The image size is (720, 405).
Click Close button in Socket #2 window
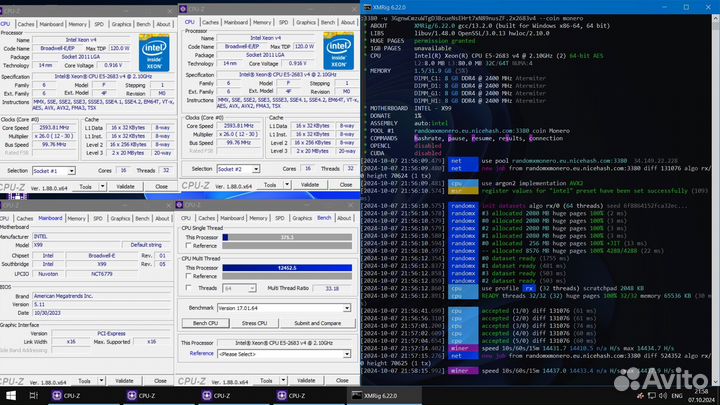point(346,185)
